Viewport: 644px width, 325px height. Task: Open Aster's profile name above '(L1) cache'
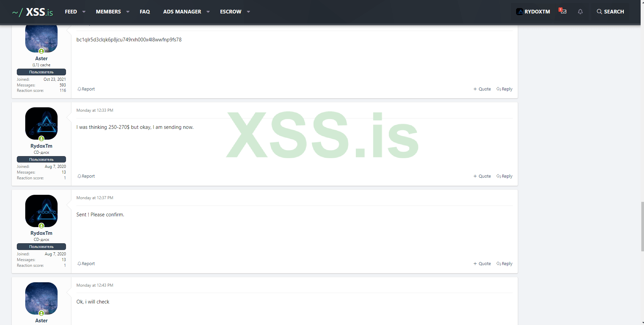pyautogui.click(x=41, y=59)
